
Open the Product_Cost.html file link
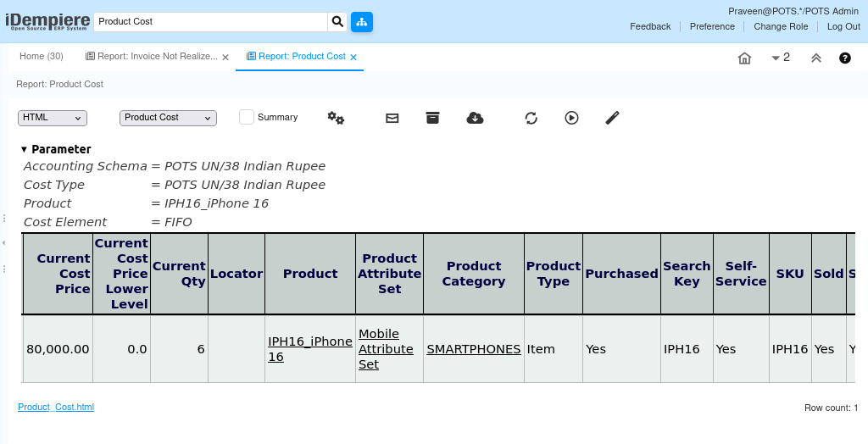tap(56, 407)
